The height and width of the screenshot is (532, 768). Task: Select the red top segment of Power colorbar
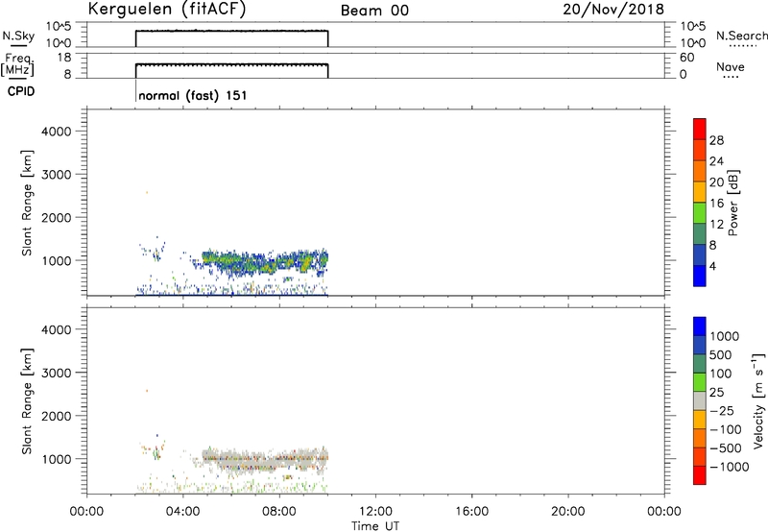point(700,129)
